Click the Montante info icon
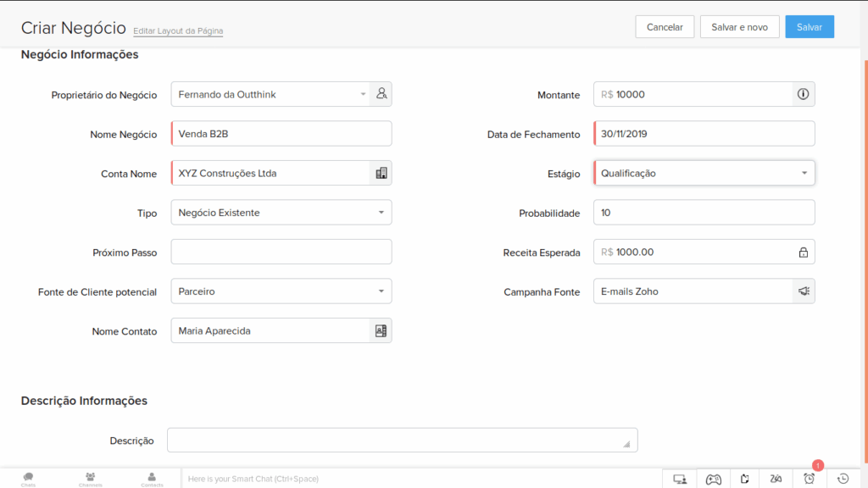Screen dimensions: 868x488 (804, 94)
